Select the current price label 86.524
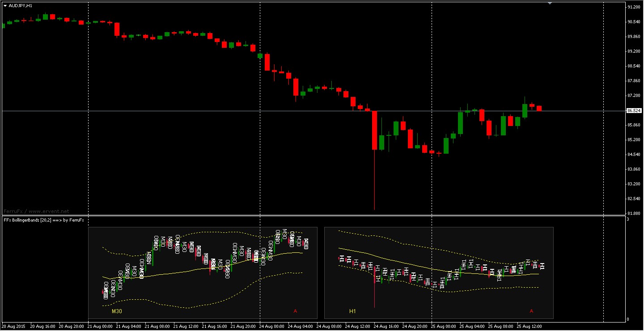This screenshot has height=331, width=644. pos(634,110)
